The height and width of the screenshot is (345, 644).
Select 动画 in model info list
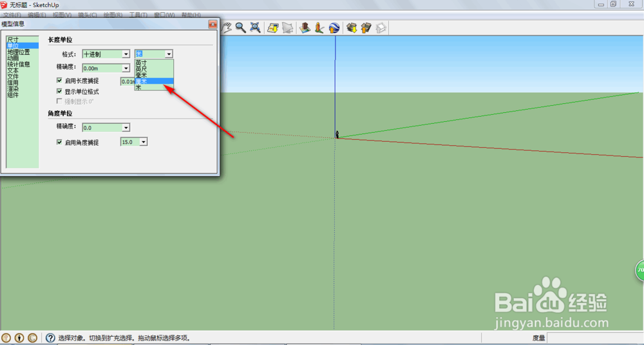pos(23,58)
